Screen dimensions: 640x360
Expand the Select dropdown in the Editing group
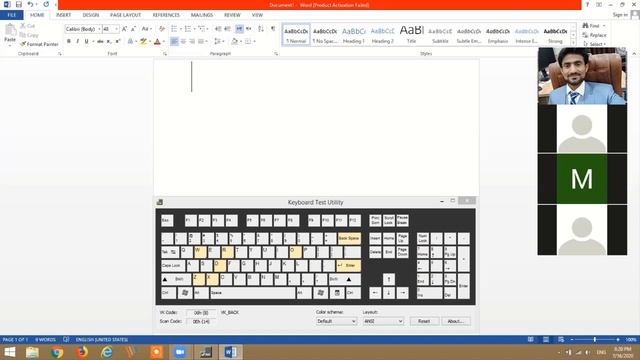[x=594, y=44]
